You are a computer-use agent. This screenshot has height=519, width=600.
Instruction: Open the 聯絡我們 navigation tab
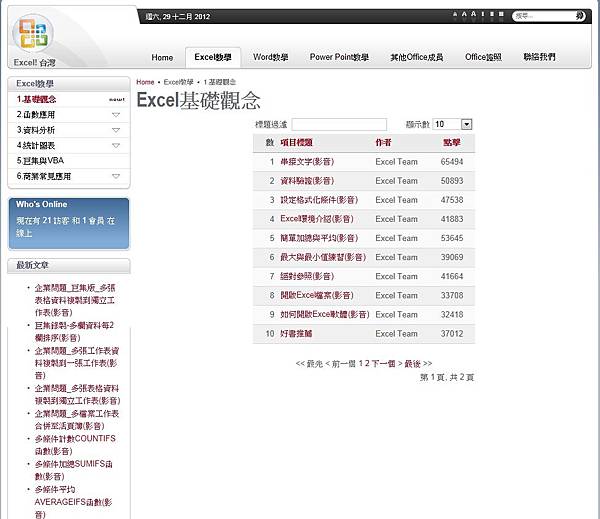coord(540,57)
